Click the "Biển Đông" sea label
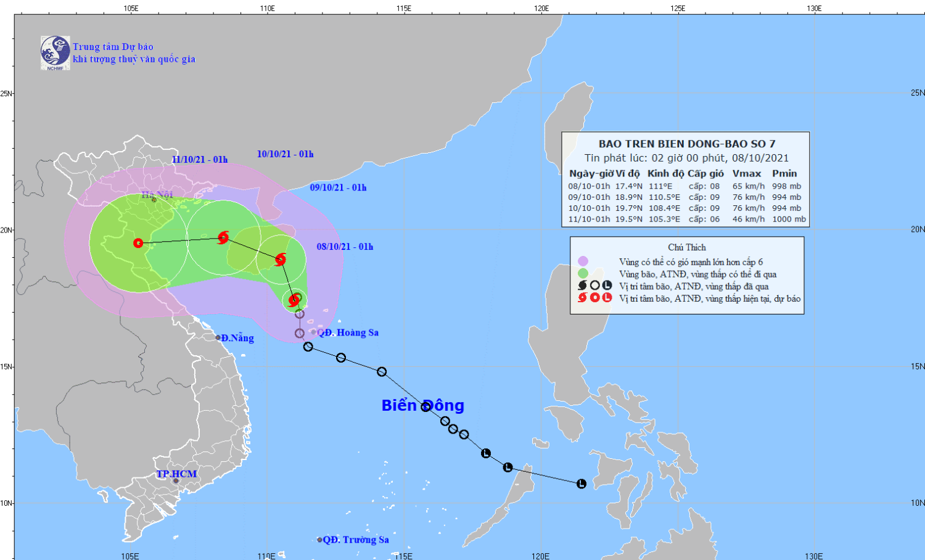Viewport: 925px width, 560px height. (422, 405)
